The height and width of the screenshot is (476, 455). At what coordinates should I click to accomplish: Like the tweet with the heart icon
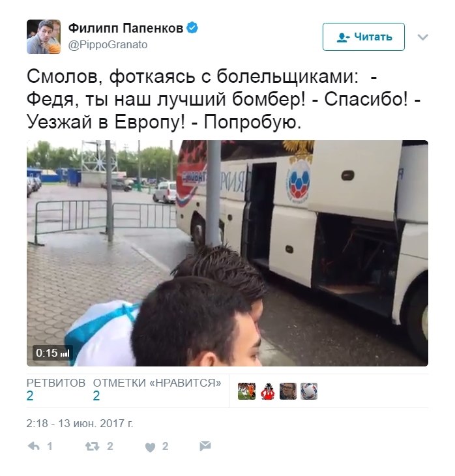click(x=150, y=447)
